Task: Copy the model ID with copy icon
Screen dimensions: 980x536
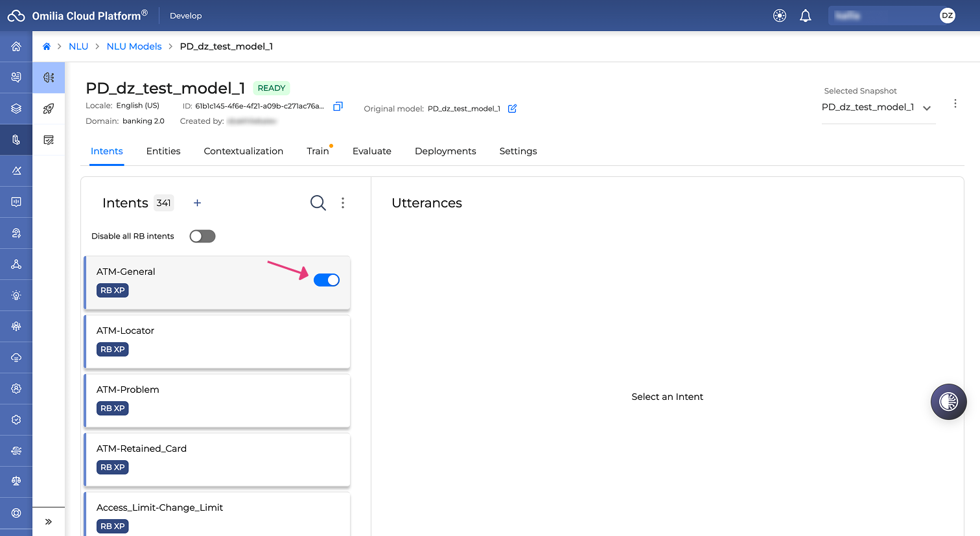Action: [x=338, y=106]
